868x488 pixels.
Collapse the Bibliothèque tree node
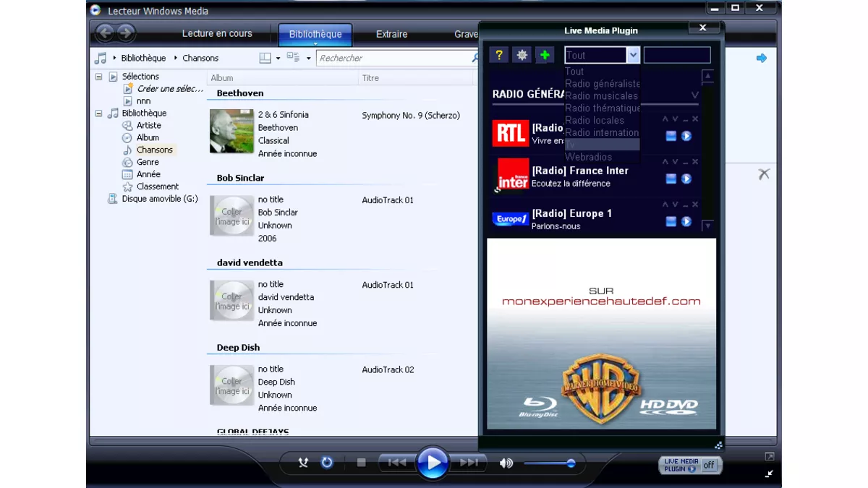pyautogui.click(x=99, y=114)
